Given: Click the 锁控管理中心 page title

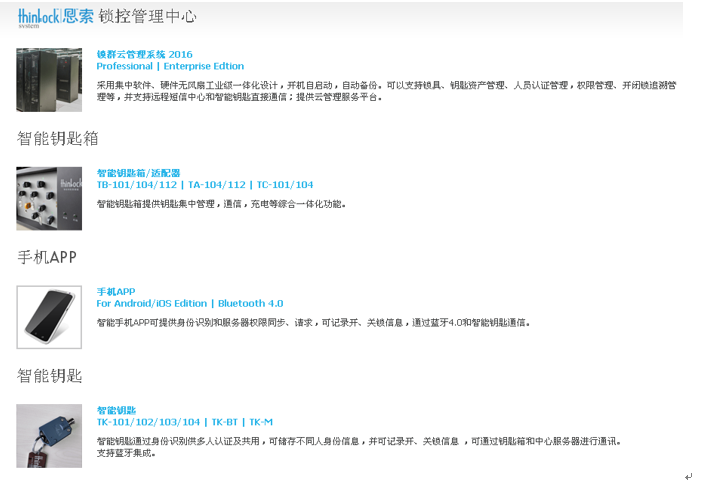Looking at the screenshot, I should tap(147, 17).
